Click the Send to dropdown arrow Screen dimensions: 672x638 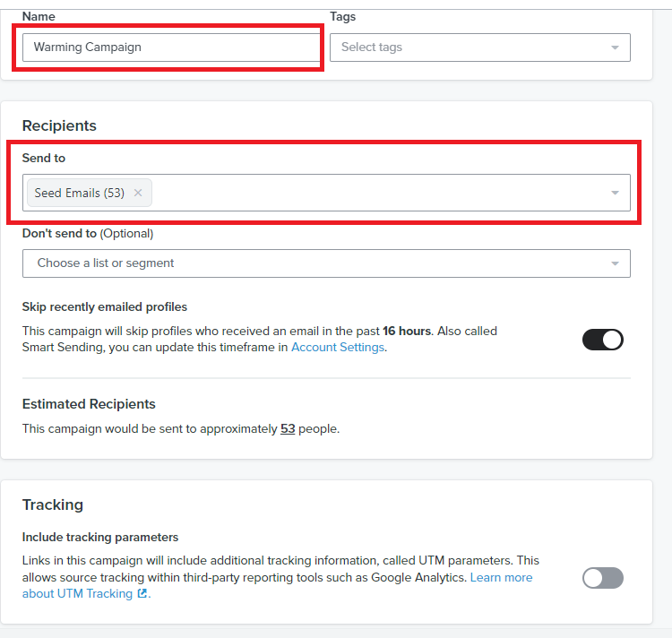615,193
